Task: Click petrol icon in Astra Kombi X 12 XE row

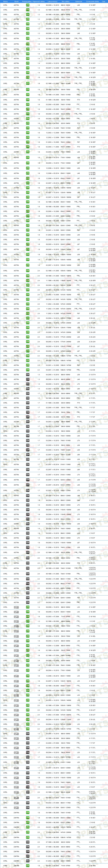Action: click(28, 621)
